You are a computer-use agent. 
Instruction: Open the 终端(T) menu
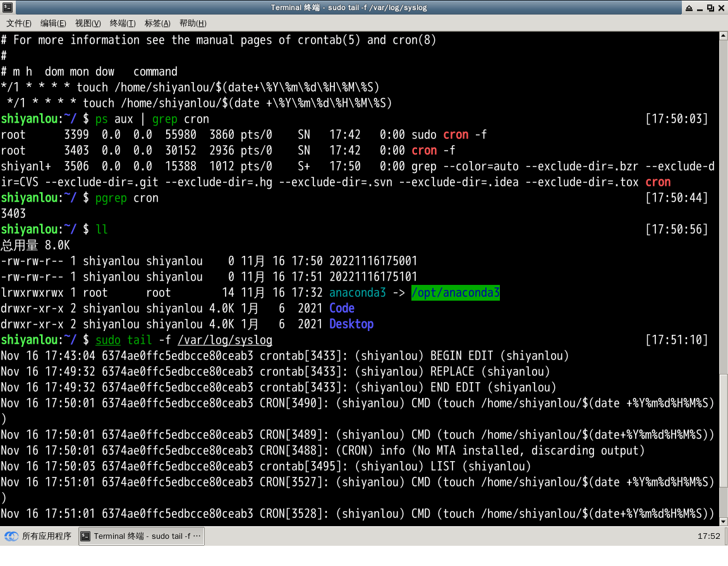[123, 23]
